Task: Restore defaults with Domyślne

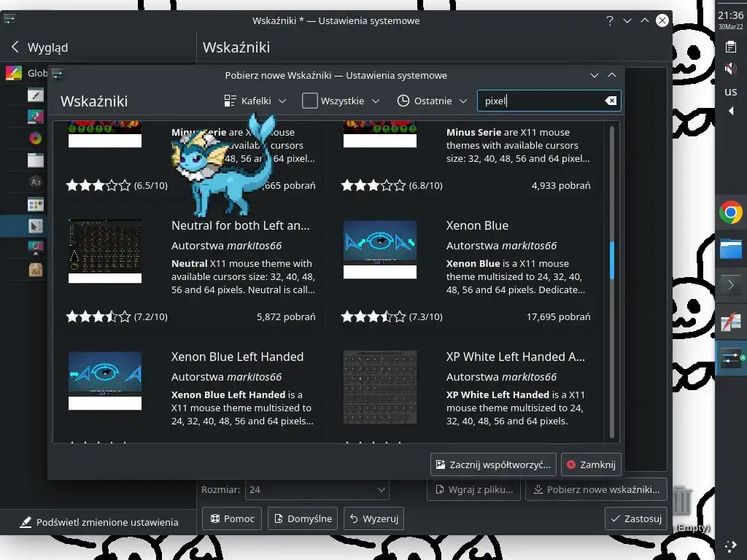Action: 303,518
